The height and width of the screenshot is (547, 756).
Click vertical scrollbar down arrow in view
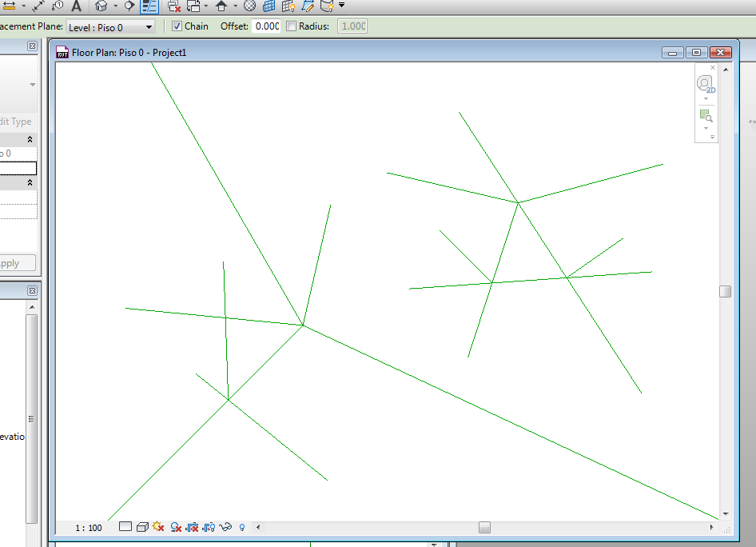726,514
